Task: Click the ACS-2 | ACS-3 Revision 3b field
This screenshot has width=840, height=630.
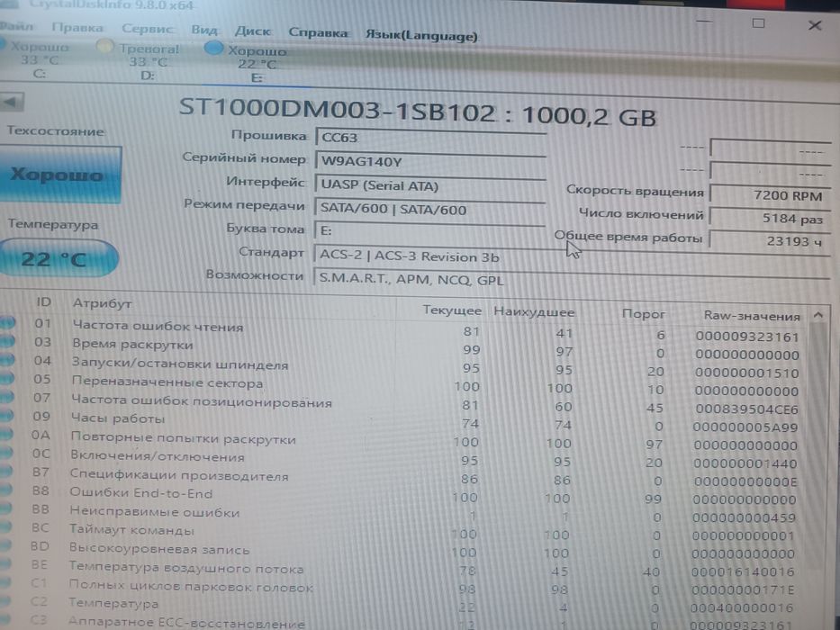Action: 571,256
